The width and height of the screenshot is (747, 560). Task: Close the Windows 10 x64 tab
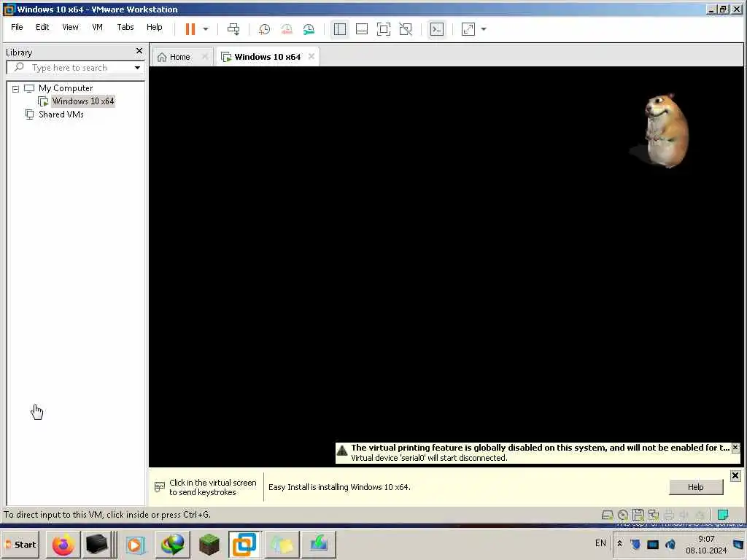click(311, 56)
